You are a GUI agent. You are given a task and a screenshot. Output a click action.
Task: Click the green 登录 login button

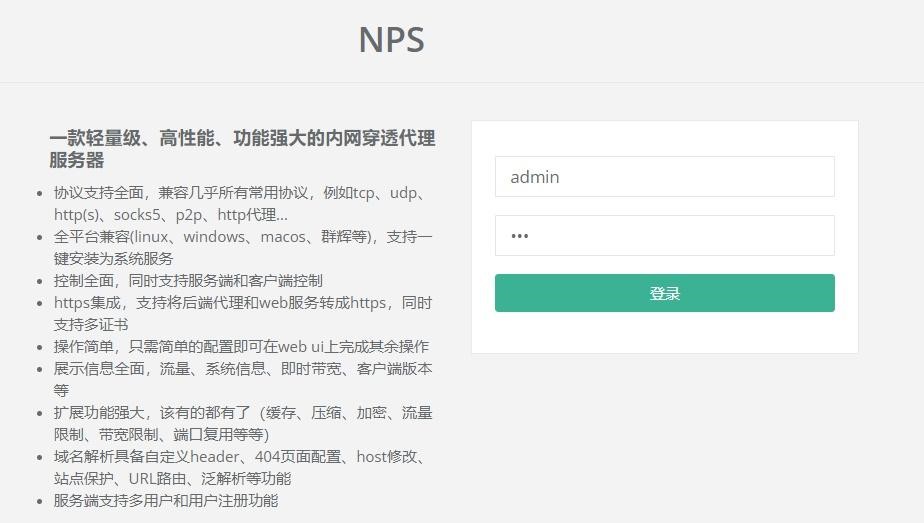665,293
